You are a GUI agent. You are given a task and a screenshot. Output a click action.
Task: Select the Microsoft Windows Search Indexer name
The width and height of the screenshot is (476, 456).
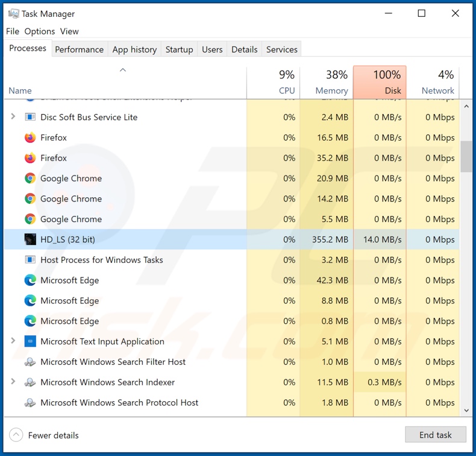click(107, 382)
